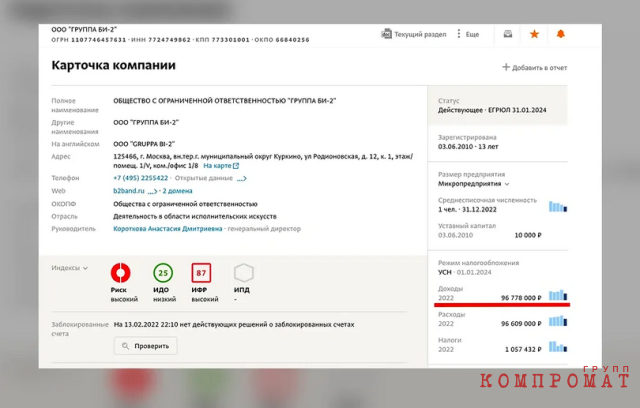The width and height of the screenshot is (640, 408).
Task: Expand the 'Микропредприятия' dropdown
Action: [473, 184]
